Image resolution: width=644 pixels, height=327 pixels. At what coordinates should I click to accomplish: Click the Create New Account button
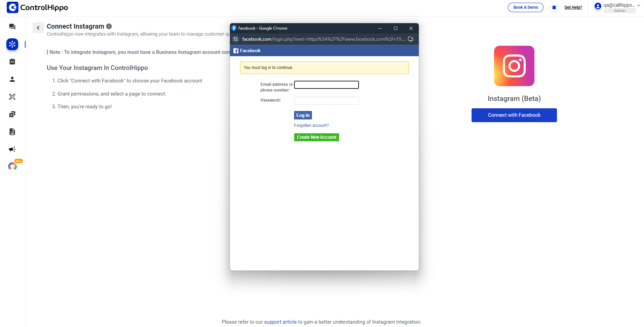(x=316, y=137)
